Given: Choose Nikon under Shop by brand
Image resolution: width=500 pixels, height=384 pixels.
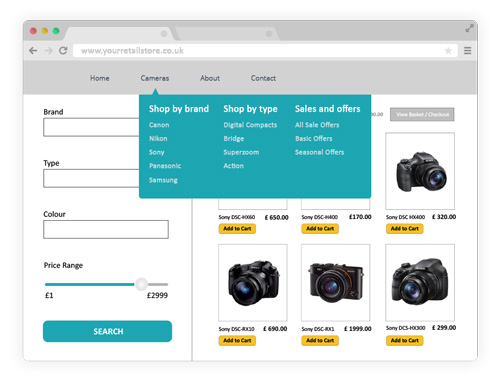Looking at the screenshot, I should tap(158, 138).
